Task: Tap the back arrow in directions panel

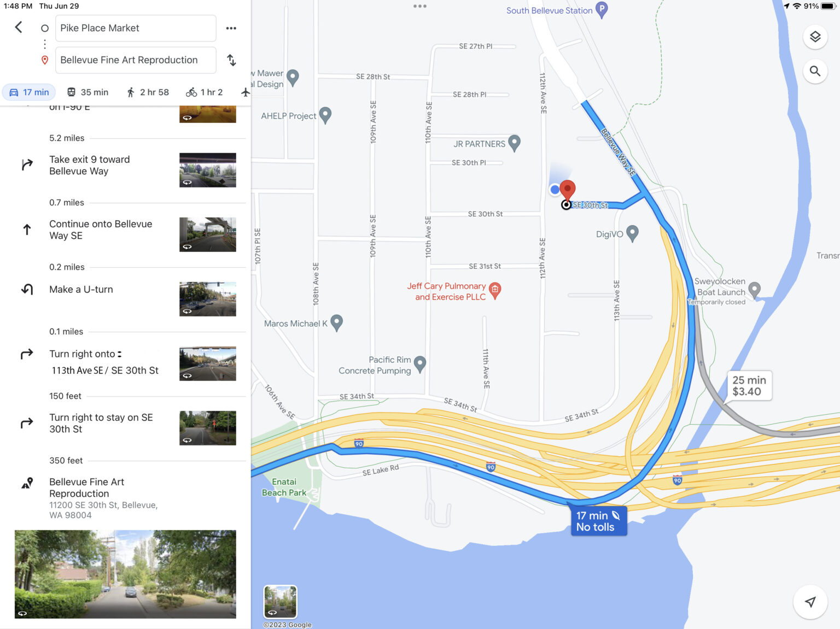Action: [x=19, y=27]
